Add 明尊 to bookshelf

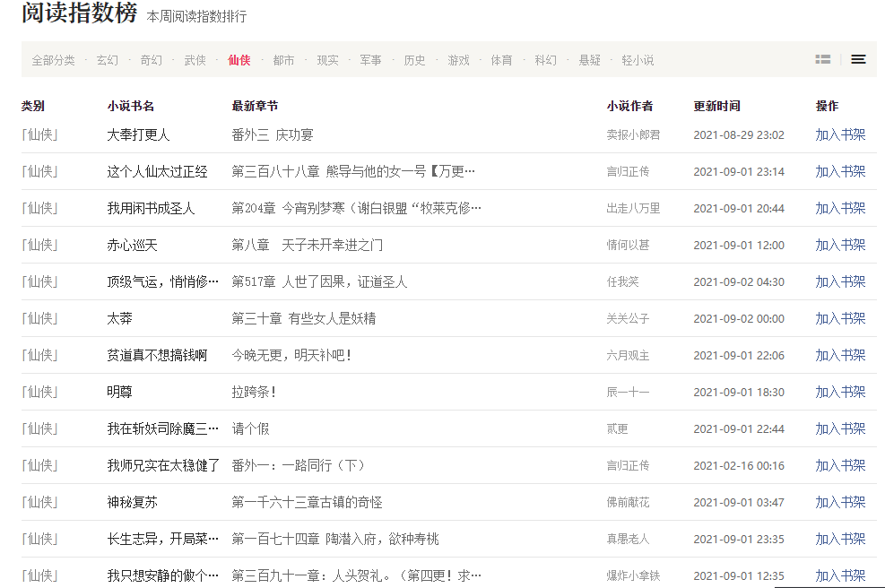pos(839,392)
